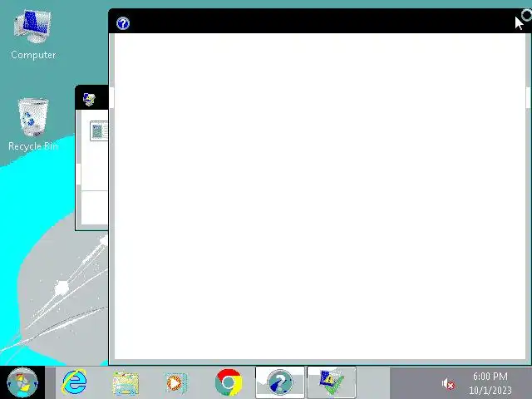Screen dimensions: 532x399
Task: Open the Computer desktop icon
Action: point(32,35)
